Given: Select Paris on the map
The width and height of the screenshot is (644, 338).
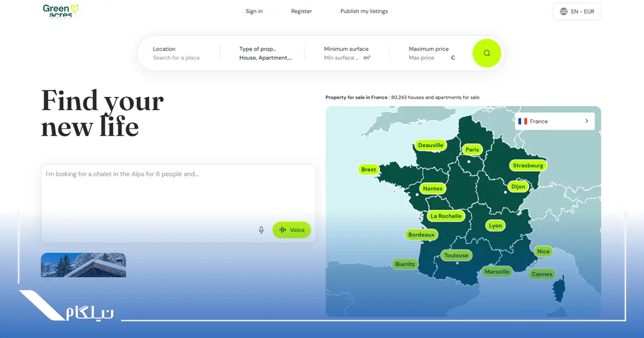Looking at the screenshot, I should pos(472,150).
